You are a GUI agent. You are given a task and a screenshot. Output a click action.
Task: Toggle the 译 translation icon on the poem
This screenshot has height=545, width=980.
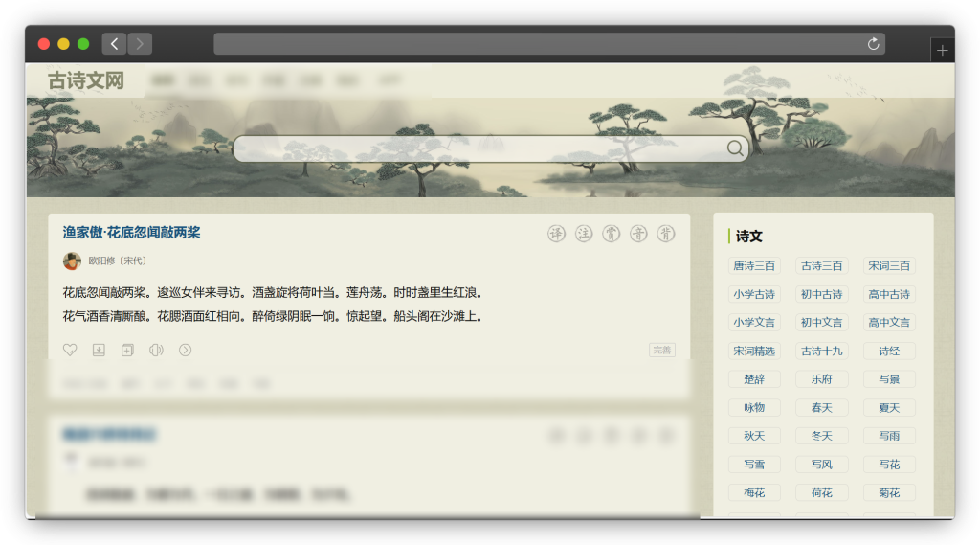click(x=556, y=234)
